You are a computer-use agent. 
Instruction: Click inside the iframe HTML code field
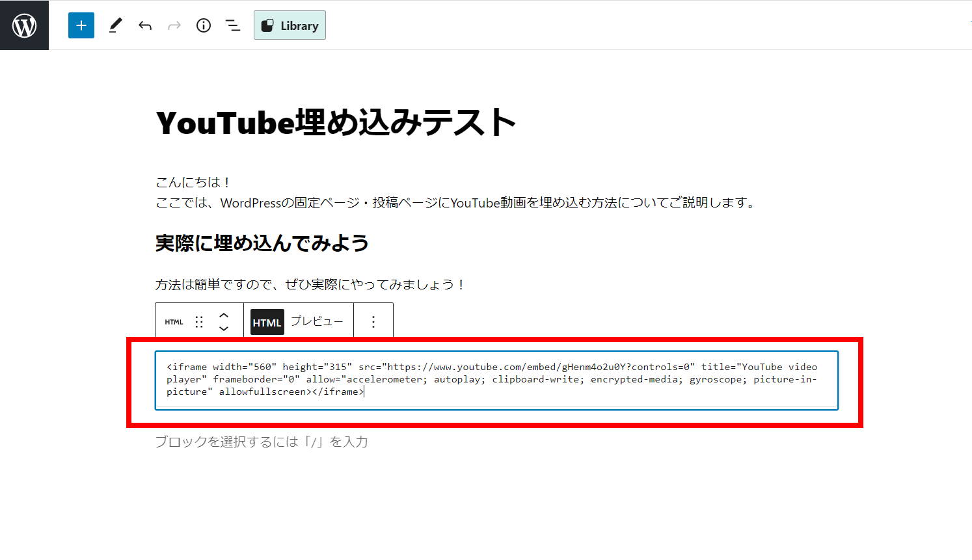(496, 380)
